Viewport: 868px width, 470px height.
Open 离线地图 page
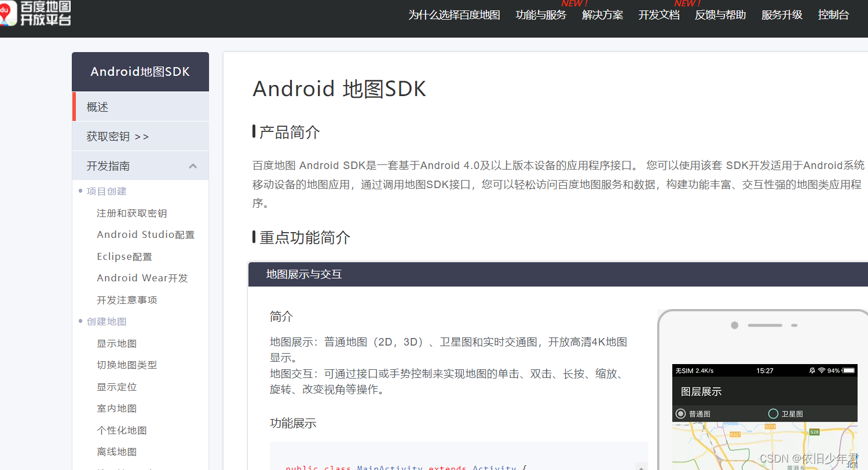pyautogui.click(x=117, y=451)
